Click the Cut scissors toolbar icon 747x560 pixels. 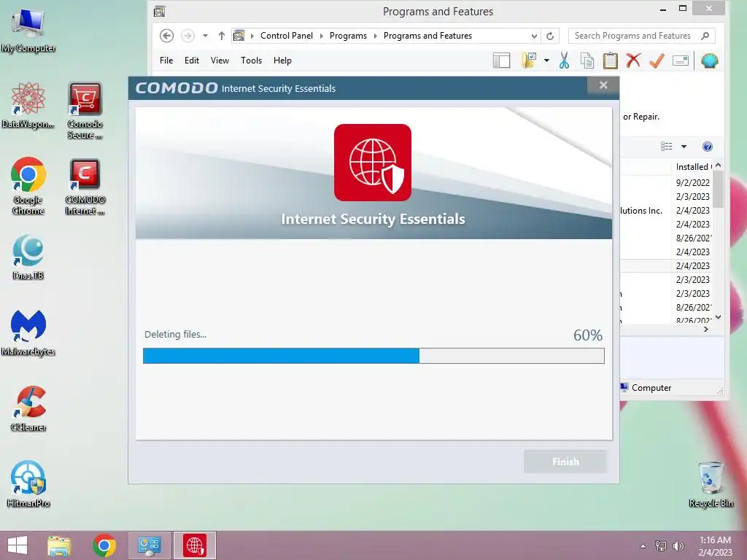point(564,61)
